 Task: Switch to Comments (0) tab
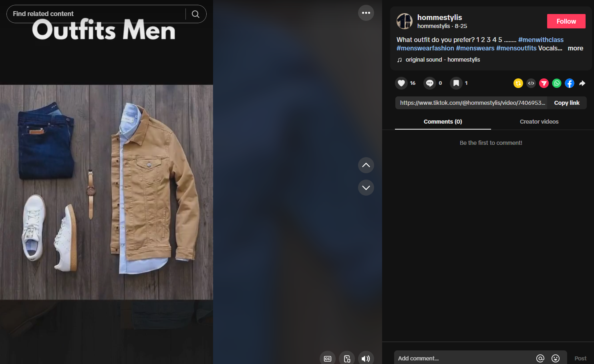point(443,122)
